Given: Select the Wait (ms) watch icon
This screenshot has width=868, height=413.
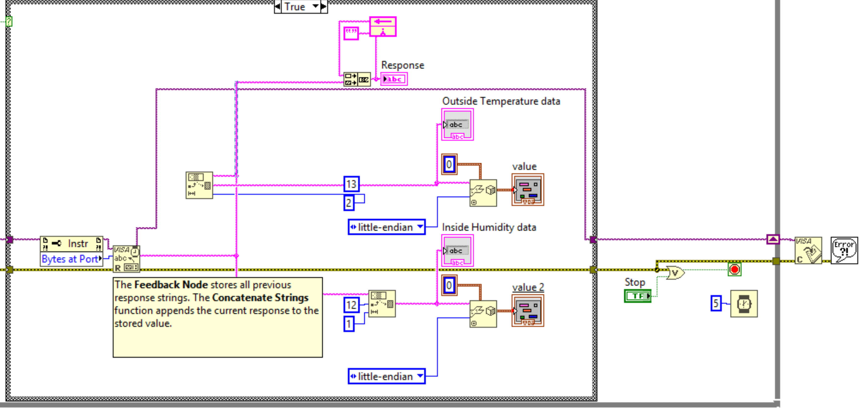Looking at the screenshot, I should [x=744, y=303].
